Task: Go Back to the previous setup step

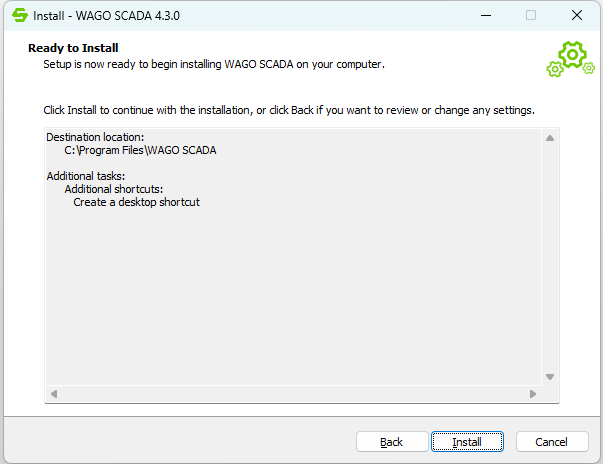Action: click(392, 442)
